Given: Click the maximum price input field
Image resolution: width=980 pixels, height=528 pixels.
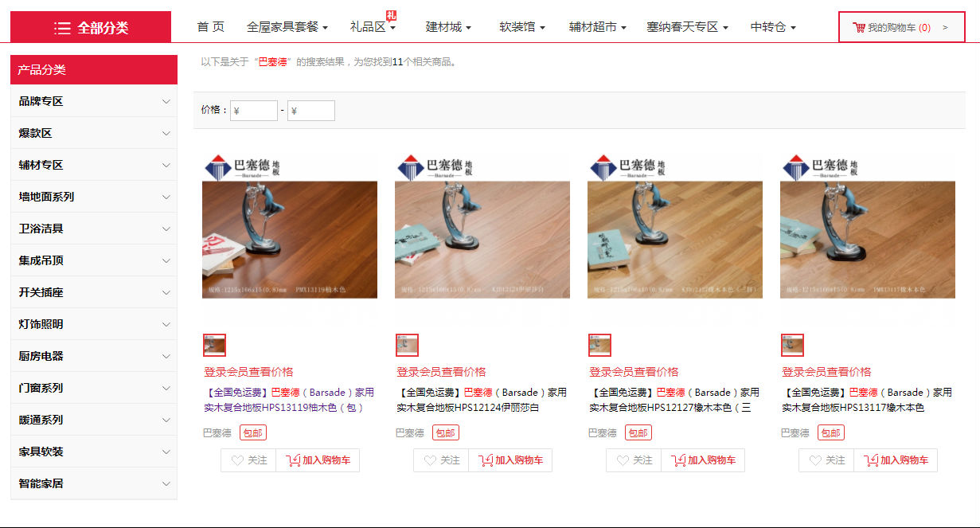Looking at the screenshot, I should pos(311,111).
